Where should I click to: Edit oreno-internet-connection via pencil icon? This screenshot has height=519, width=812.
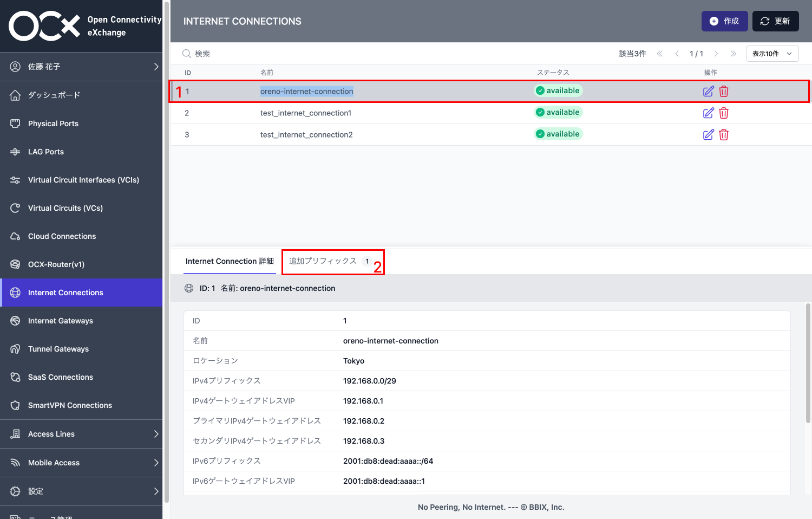coord(709,91)
